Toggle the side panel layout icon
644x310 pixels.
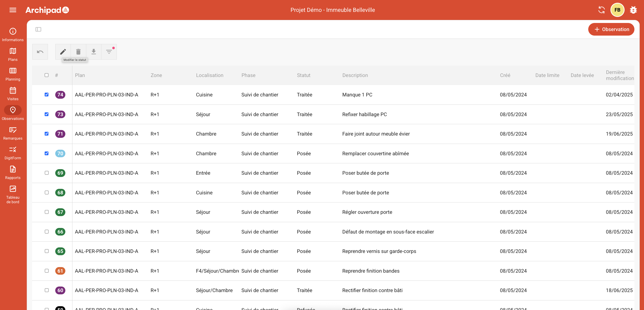pos(38,29)
